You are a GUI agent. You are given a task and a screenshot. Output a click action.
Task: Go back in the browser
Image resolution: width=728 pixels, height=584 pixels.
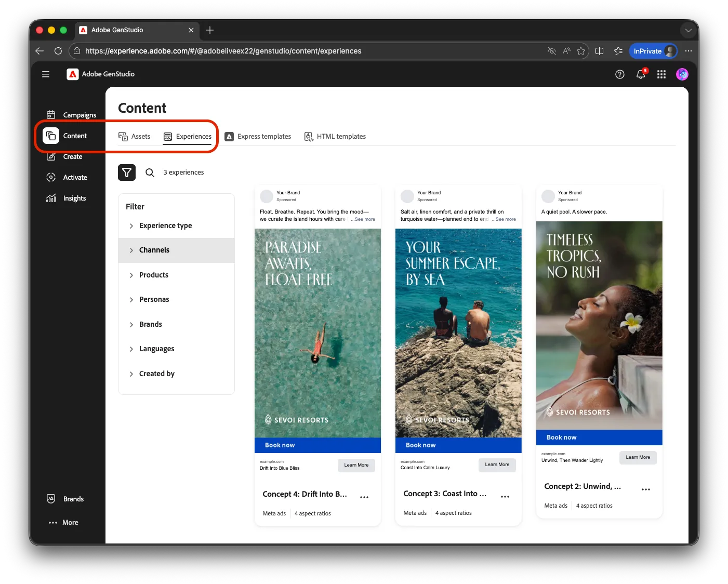(39, 51)
